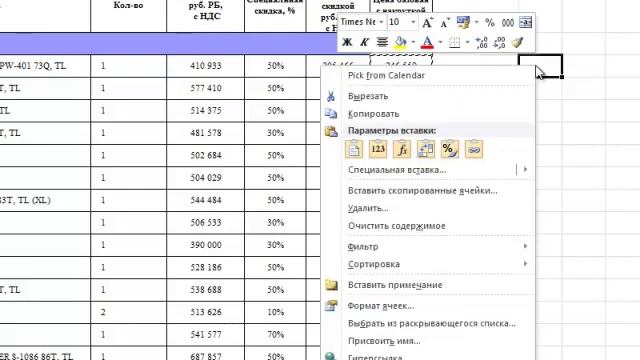Click the insert comment folder icon
Screen dimensions: 640x360
[331, 284]
